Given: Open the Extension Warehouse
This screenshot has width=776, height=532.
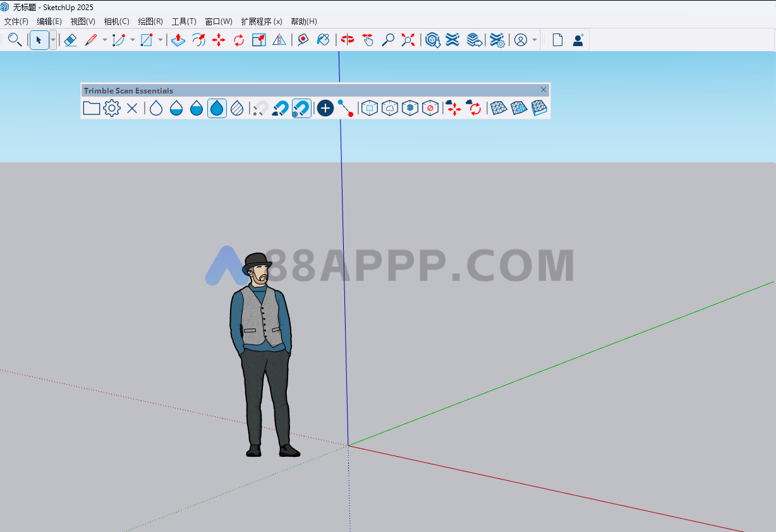Looking at the screenshot, I should tap(452, 40).
